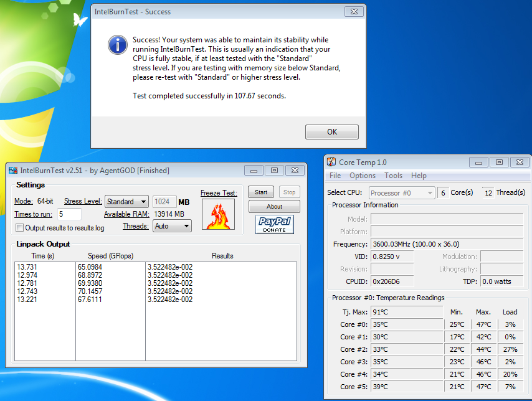Click the Core #1 minimum temperature 17°C
The height and width of the screenshot is (401, 532).
pyautogui.click(x=457, y=337)
